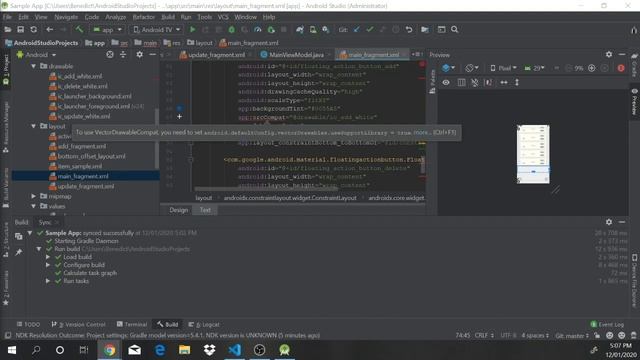Image resolution: width=640 pixels, height=360 pixels.
Task: Click the scroll-from-source target icon in Project panel
Action: click(110, 54)
